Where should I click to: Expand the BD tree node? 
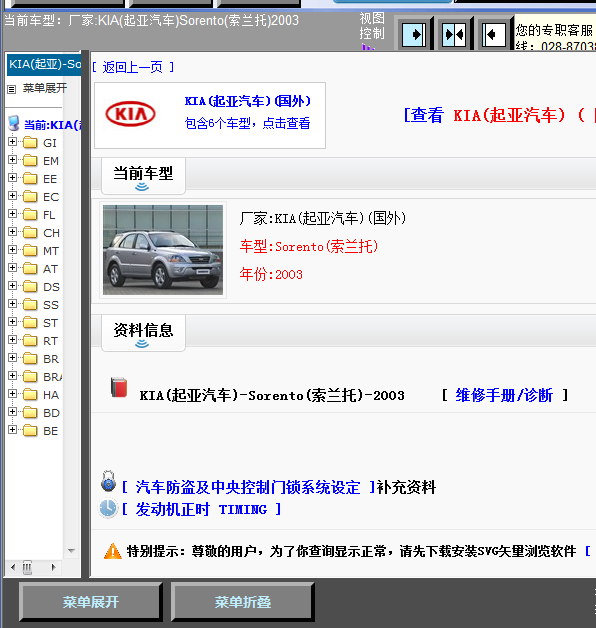(12, 412)
